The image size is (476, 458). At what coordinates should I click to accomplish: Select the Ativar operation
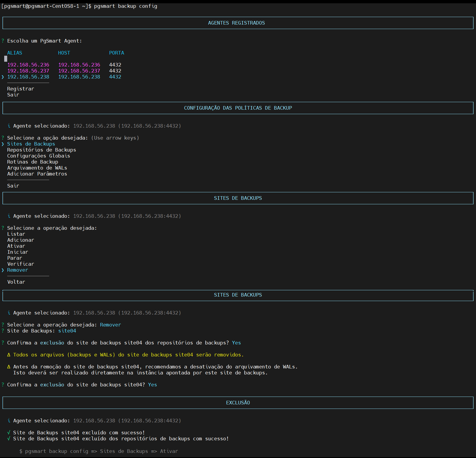(16, 246)
